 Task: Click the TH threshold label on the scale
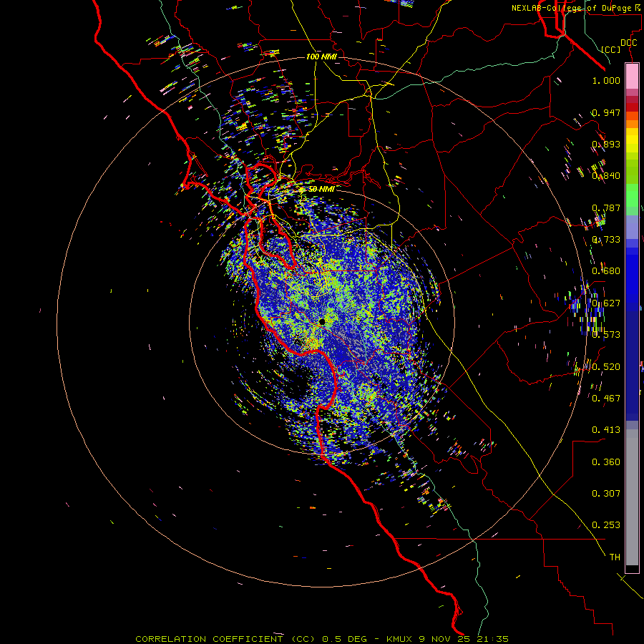(615, 557)
